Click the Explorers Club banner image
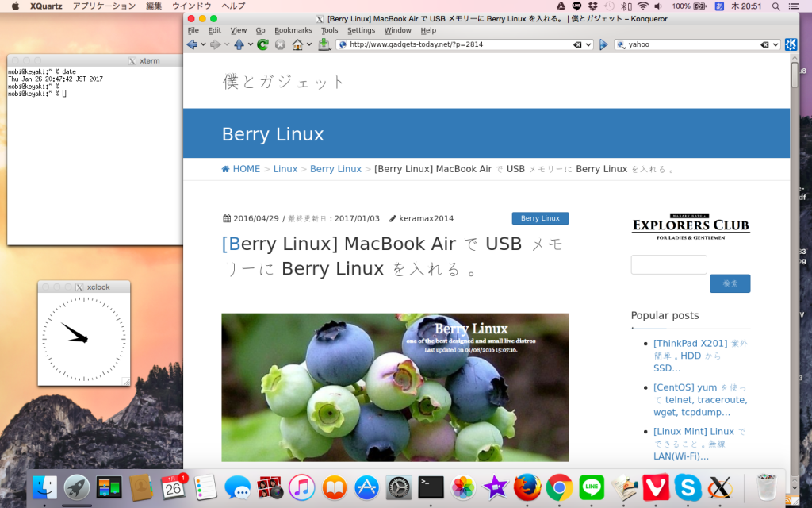The width and height of the screenshot is (812, 508). tap(691, 226)
